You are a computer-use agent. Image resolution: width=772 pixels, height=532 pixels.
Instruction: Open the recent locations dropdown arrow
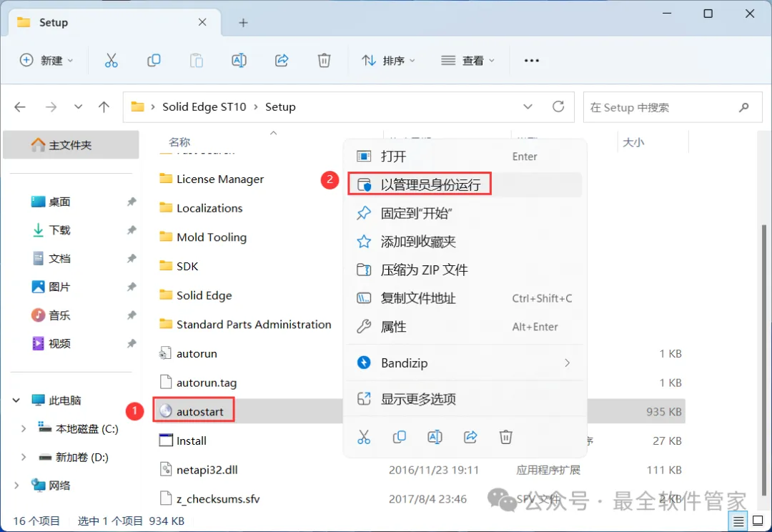coord(79,107)
